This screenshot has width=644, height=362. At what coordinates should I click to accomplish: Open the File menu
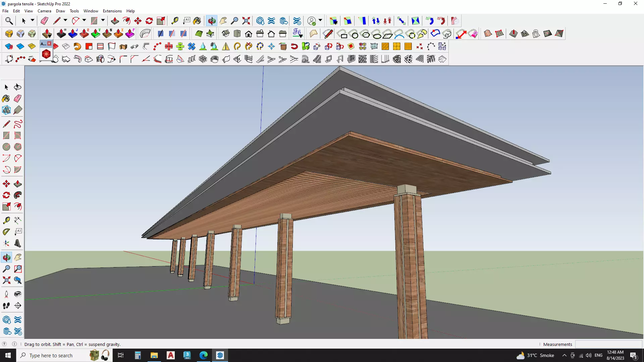click(5, 11)
